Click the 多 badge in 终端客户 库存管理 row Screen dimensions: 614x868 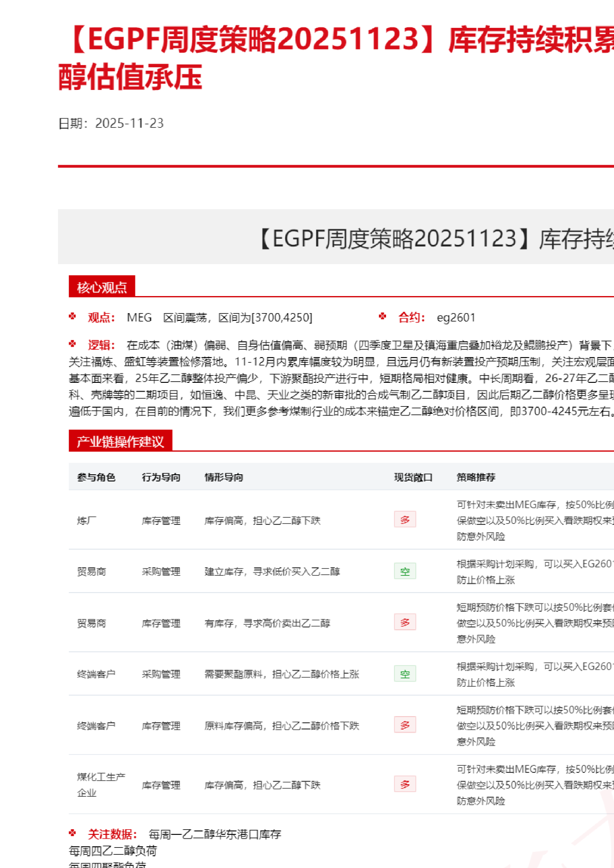[405, 725]
